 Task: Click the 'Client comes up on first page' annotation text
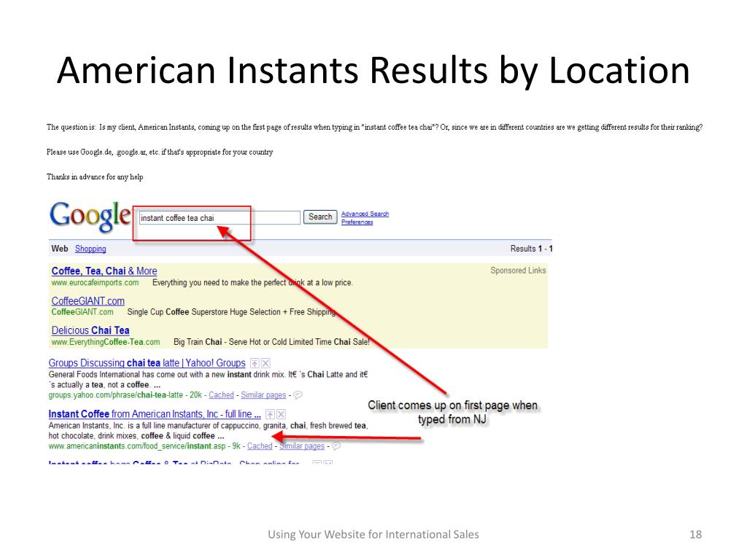[452, 413]
